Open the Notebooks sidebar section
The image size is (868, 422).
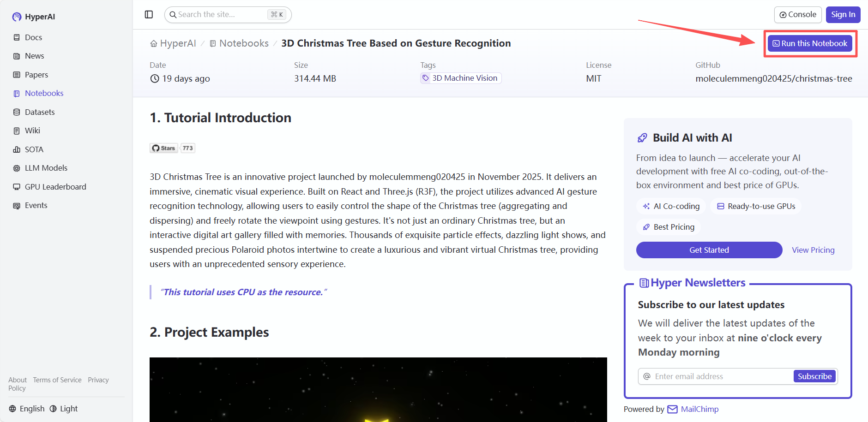tap(44, 93)
